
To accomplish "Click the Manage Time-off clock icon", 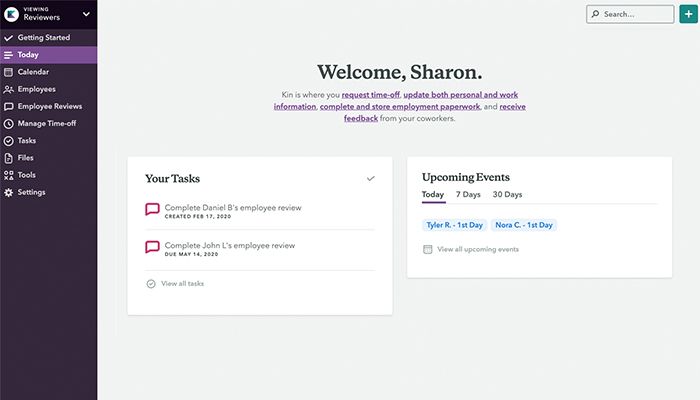I will point(8,123).
